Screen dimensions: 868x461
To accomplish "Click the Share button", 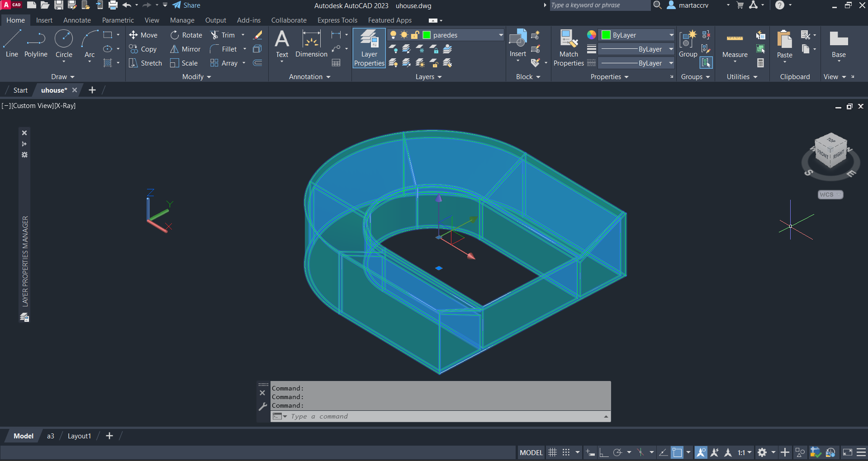I will point(186,5).
